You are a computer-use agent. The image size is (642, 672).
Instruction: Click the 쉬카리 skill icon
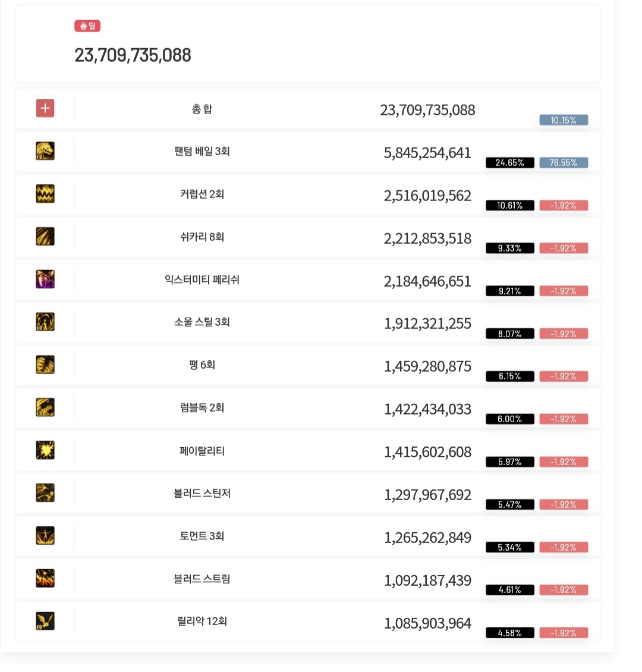click(x=45, y=237)
